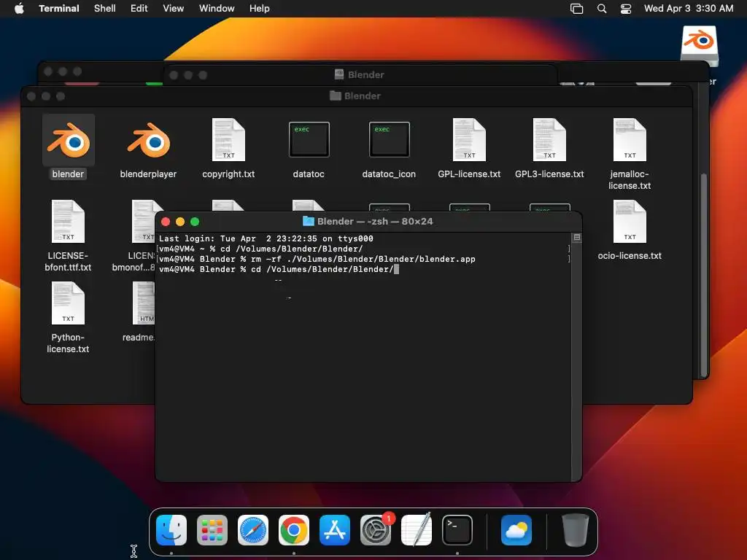
Task: Open Control Center in the menu bar
Action: point(625,9)
